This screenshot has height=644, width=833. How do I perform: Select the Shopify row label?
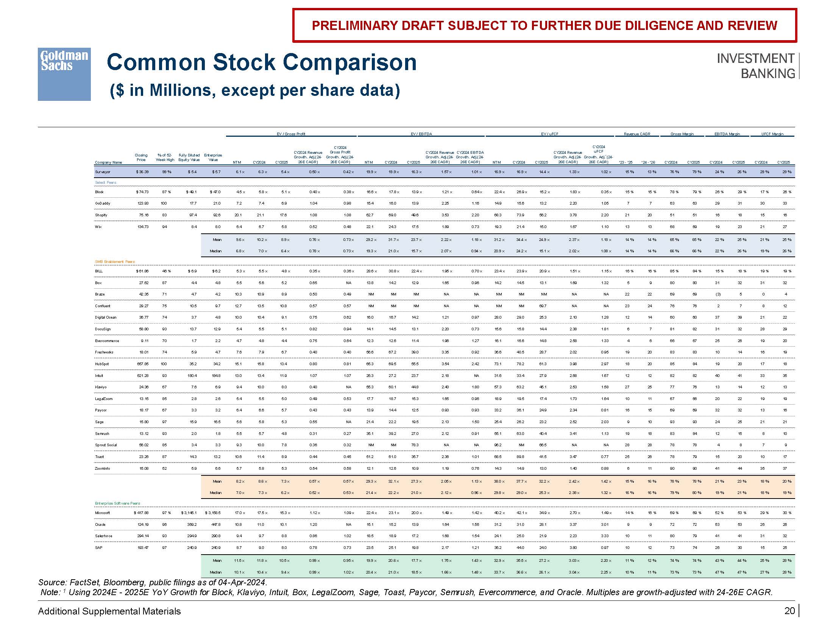(101, 215)
